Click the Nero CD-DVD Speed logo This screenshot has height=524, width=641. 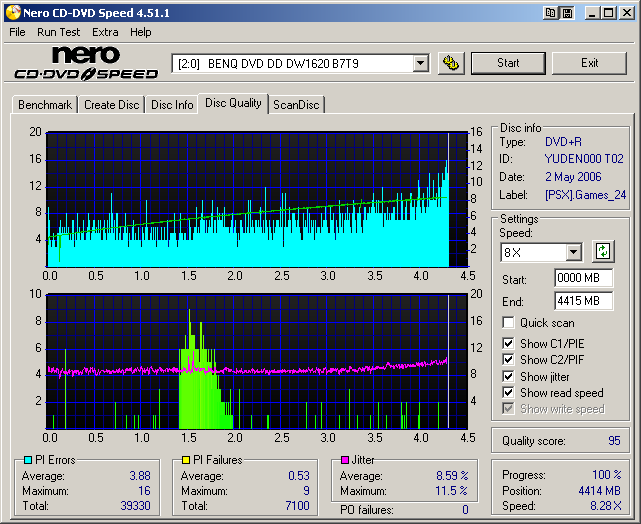[x=85, y=63]
